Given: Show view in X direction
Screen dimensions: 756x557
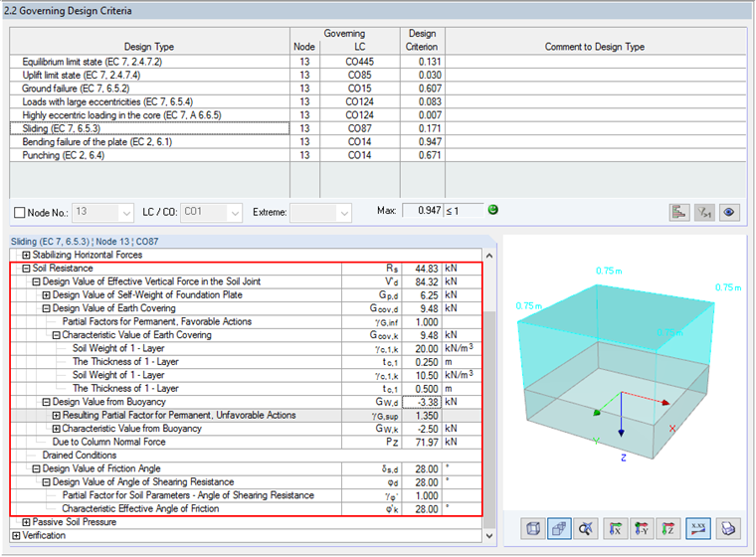Looking at the screenshot, I should 616,528.
